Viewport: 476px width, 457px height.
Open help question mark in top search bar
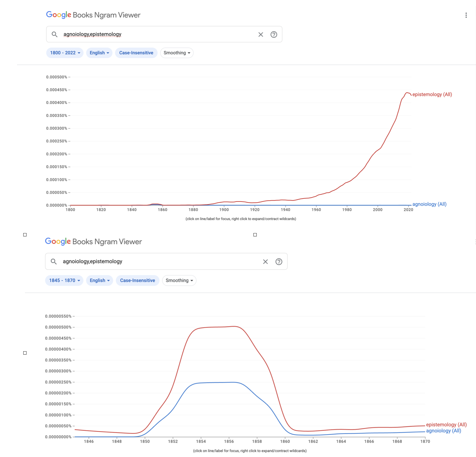(x=274, y=34)
